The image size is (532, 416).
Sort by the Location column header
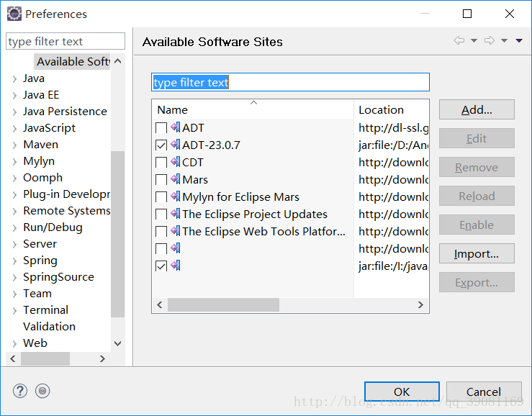point(391,109)
